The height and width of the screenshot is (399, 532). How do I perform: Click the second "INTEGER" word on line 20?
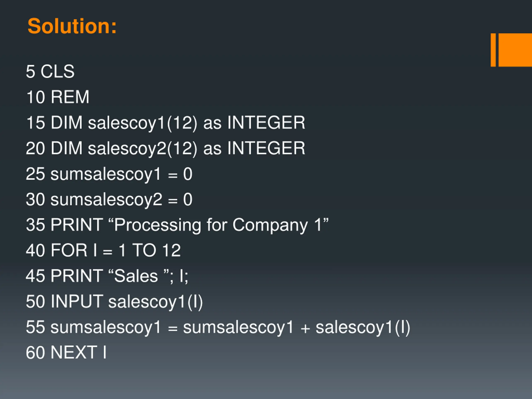click(266, 148)
